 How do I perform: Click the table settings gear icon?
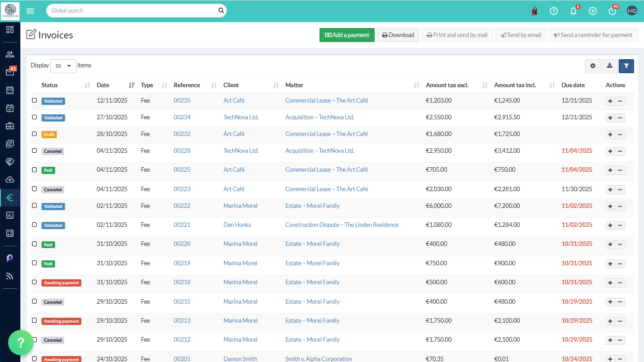pos(592,66)
